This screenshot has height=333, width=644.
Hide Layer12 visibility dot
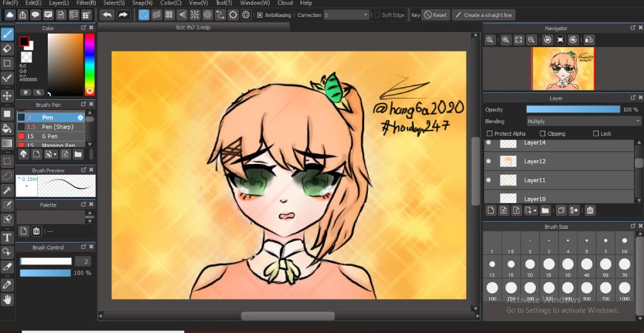(488, 161)
